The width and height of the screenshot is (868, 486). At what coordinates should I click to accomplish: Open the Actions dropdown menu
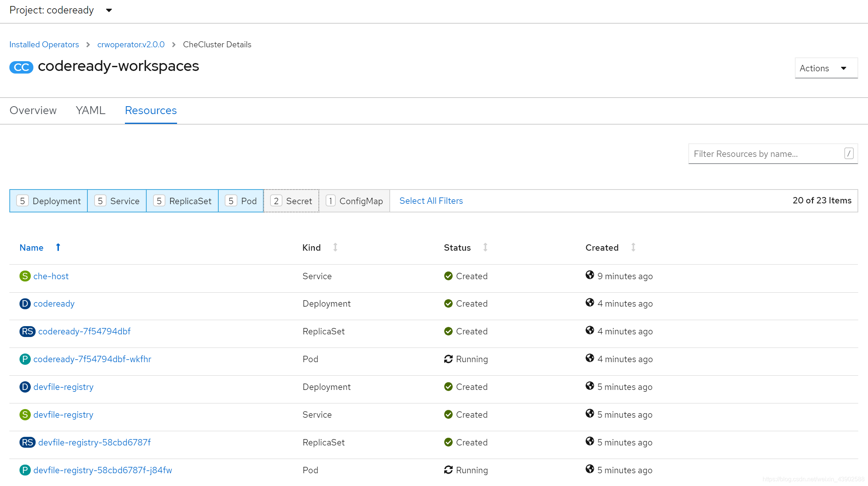click(826, 68)
